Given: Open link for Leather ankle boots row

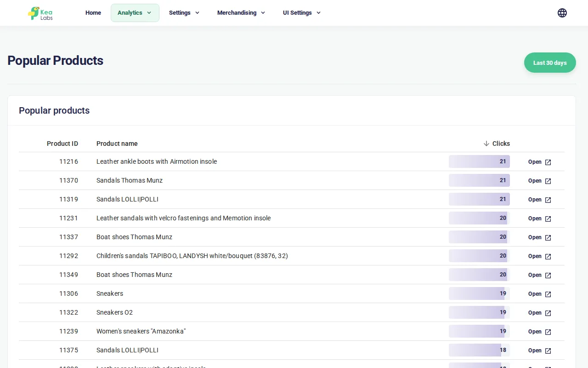Looking at the screenshot, I should tap(539, 162).
